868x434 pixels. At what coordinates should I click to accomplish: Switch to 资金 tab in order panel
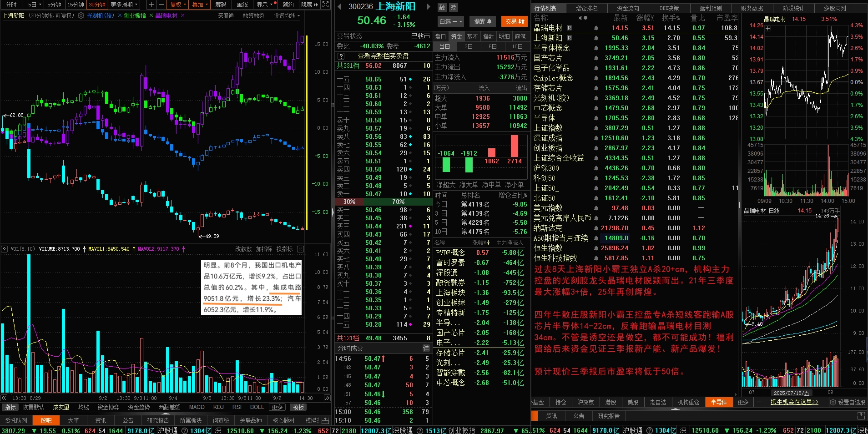456,36
